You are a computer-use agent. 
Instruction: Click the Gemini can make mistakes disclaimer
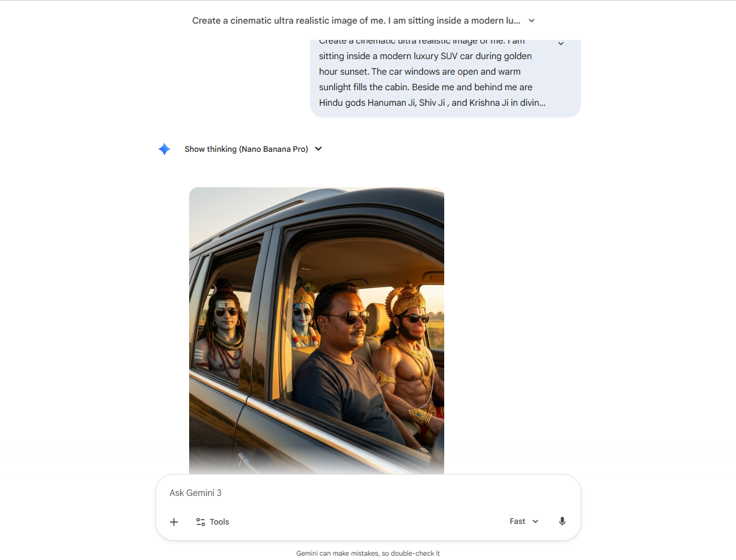tap(368, 553)
